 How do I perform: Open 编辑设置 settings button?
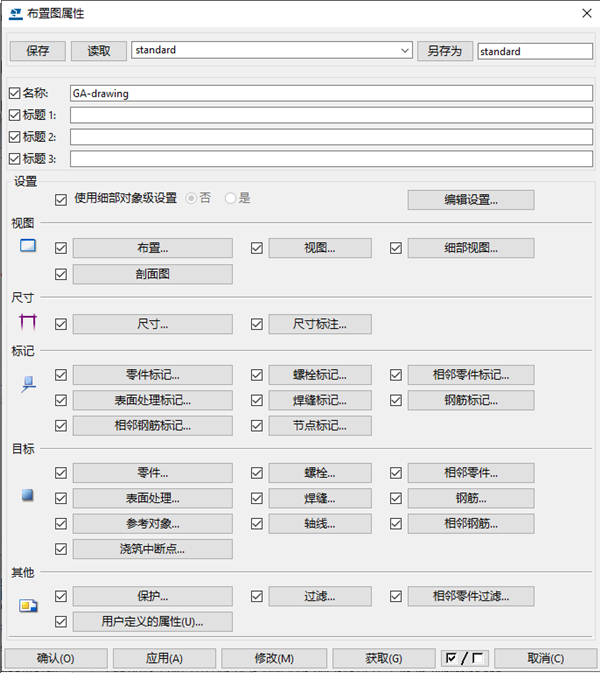(471, 200)
